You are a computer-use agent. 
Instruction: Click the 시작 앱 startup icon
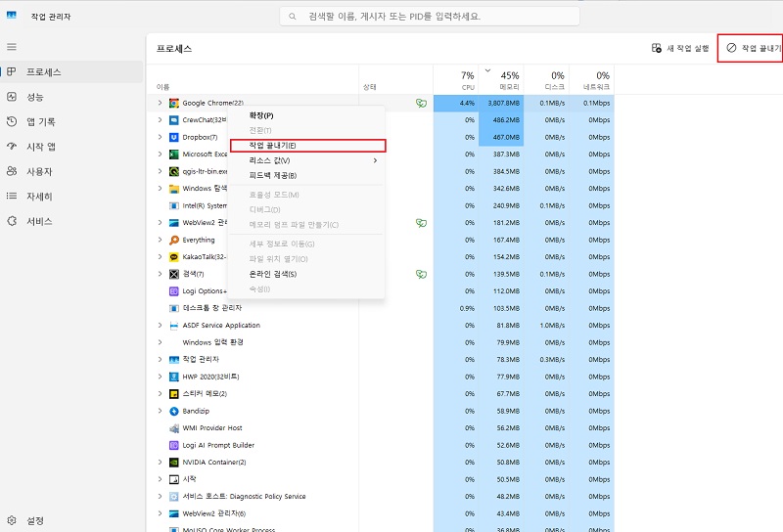12,147
